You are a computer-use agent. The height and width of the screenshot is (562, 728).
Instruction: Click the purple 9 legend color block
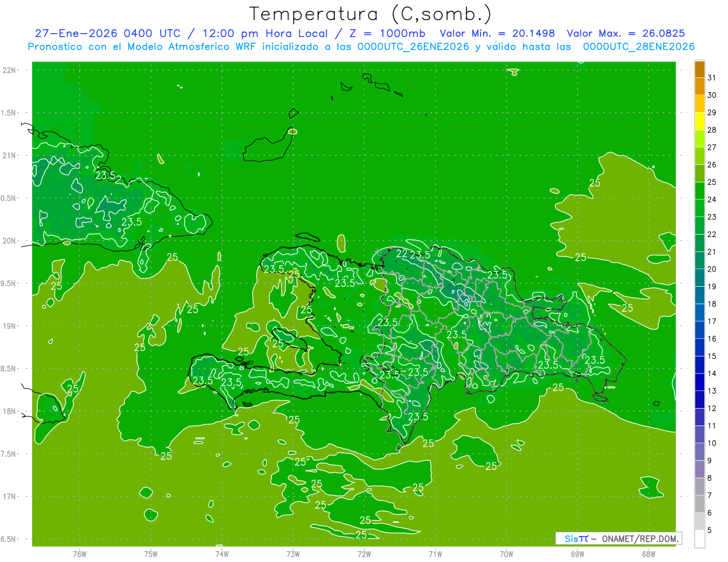(699, 452)
